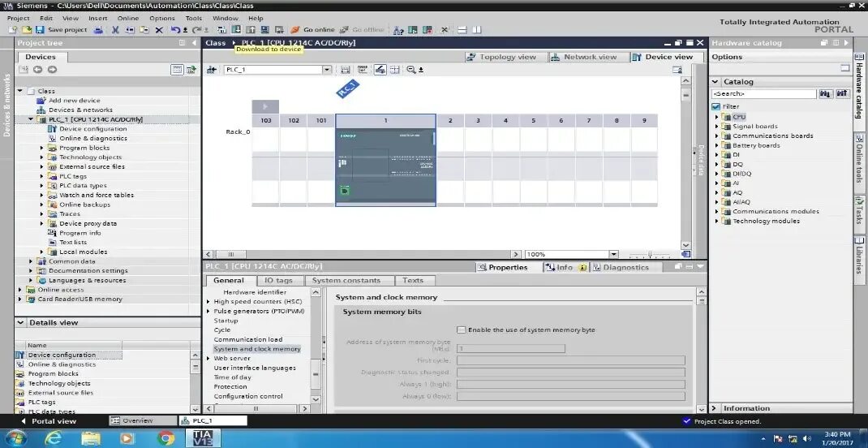Screen dimensions: 868x448
Task: Open the Options menu
Action: [x=161, y=19]
